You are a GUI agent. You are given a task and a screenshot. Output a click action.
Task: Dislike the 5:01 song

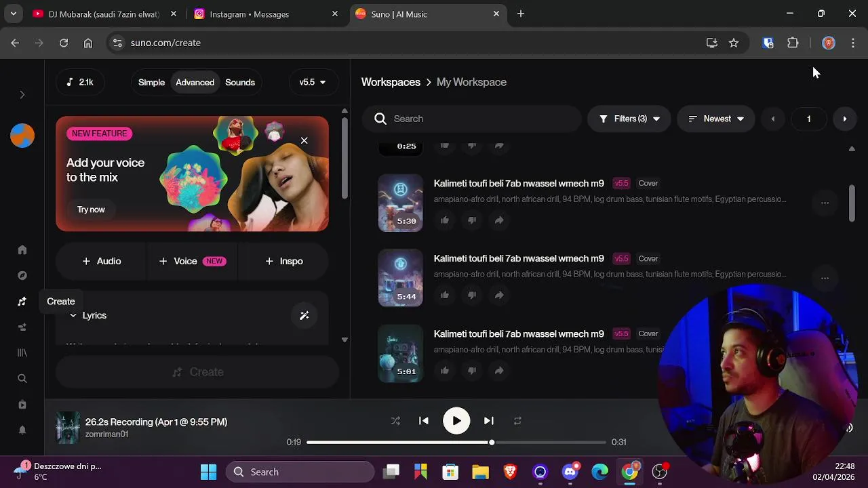tap(472, 370)
